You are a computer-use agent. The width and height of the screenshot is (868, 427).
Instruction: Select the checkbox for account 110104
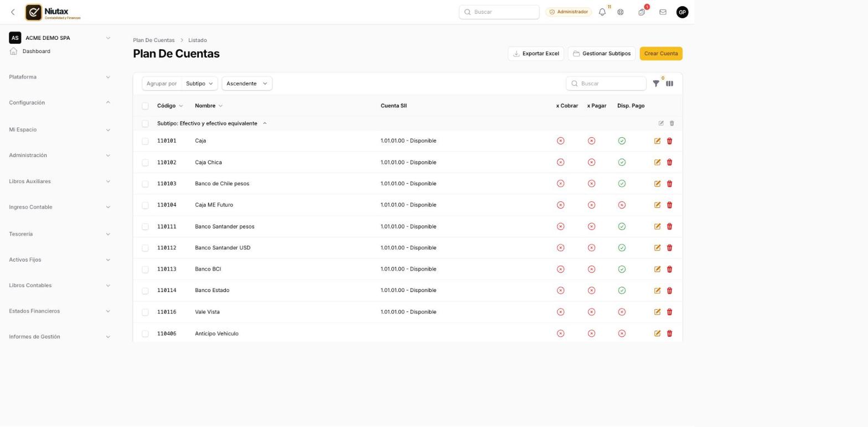click(145, 206)
